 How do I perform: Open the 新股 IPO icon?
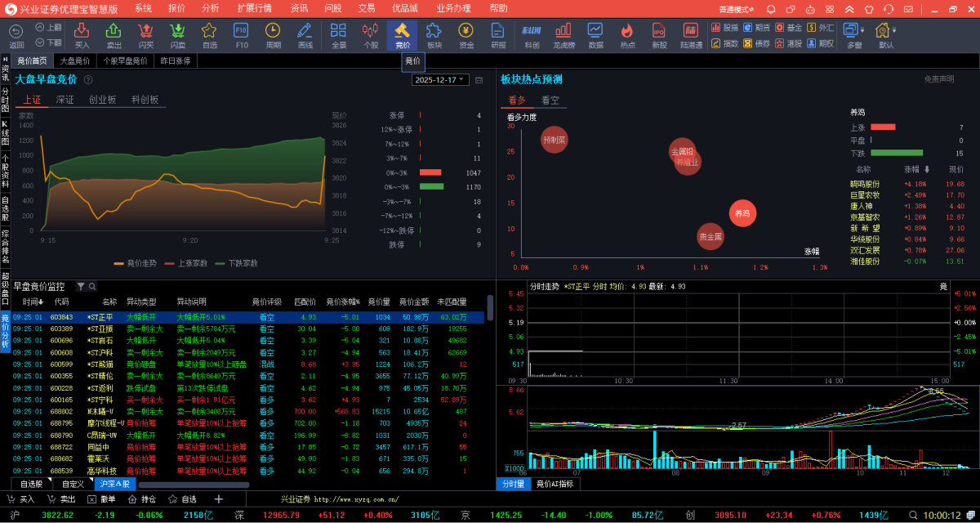pos(658,34)
